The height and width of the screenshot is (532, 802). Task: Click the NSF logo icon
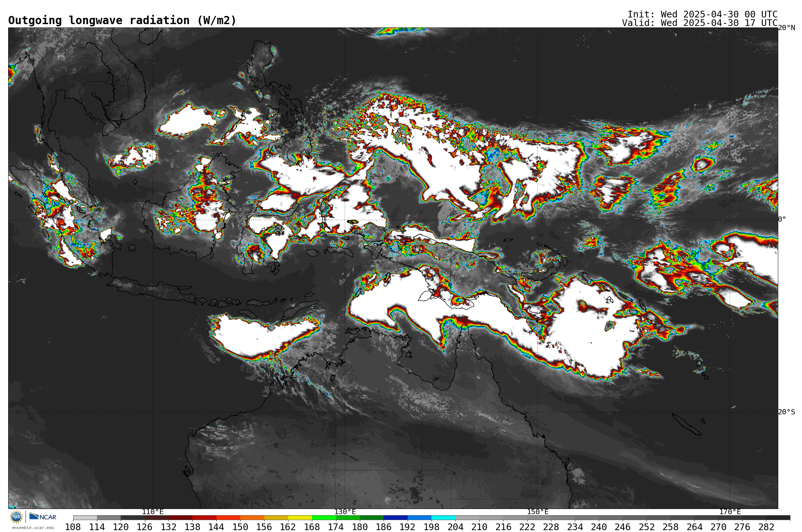(x=16, y=516)
